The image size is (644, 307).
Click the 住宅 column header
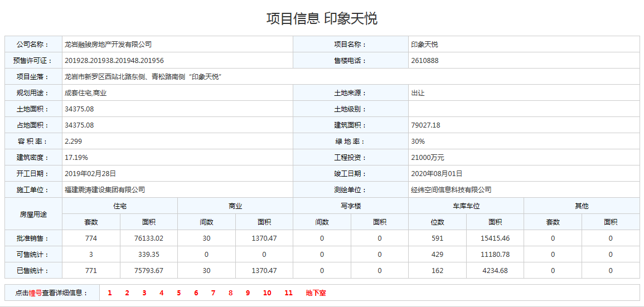[119, 206]
